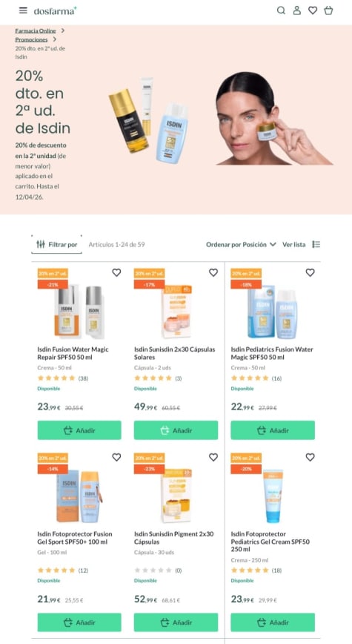Add Sunisdin Pigment 2x30 Cápsulas to cart
Viewport: 352px width, 644px height.
coord(176,622)
